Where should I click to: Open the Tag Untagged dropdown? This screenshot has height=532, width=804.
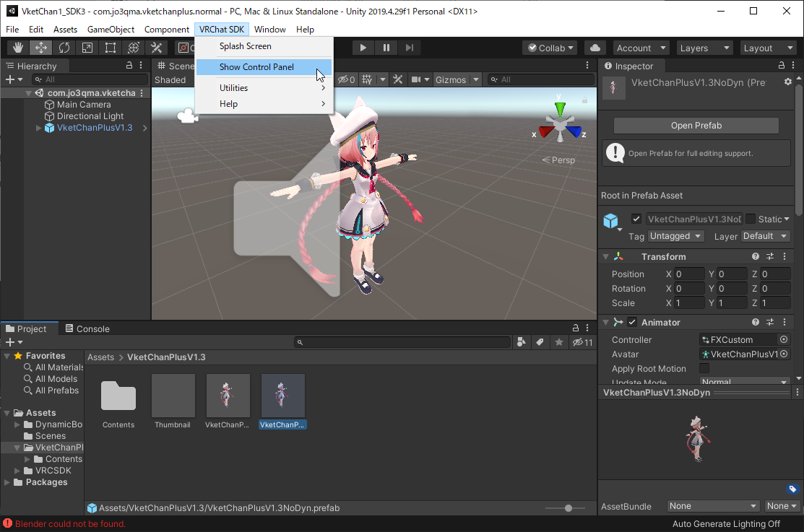click(x=675, y=236)
